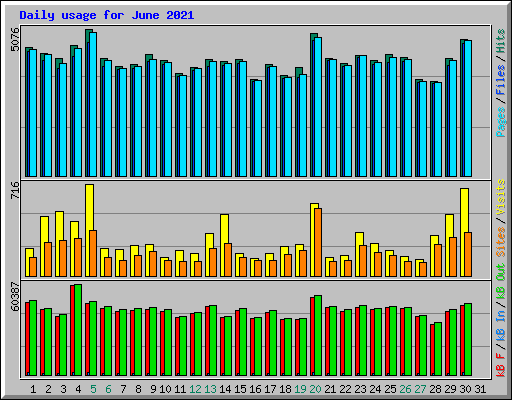Click day 1 on the x-axis
Image resolution: width=512 pixels, height=400 pixels.
(33, 389)
